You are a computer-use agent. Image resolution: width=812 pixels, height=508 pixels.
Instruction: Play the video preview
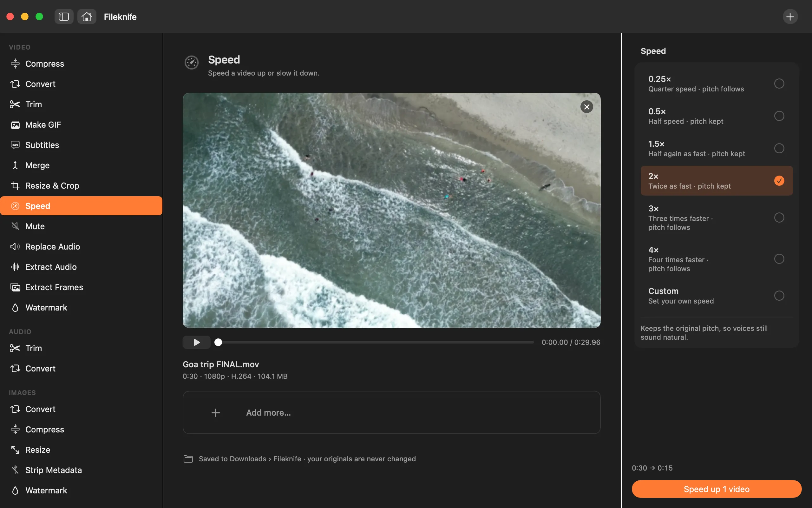197,342
